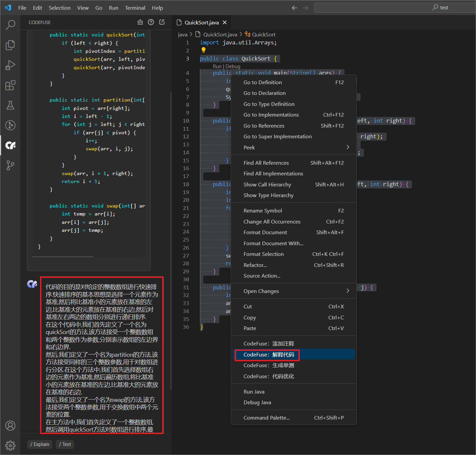Open the Accounts menu icon
476x455 pixels.
coord(10,426)
